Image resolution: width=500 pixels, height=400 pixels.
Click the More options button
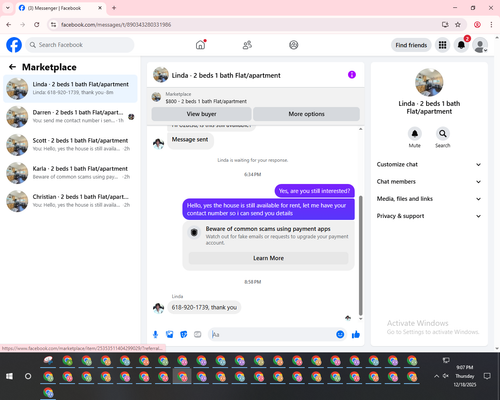click(x=306, y=114)
